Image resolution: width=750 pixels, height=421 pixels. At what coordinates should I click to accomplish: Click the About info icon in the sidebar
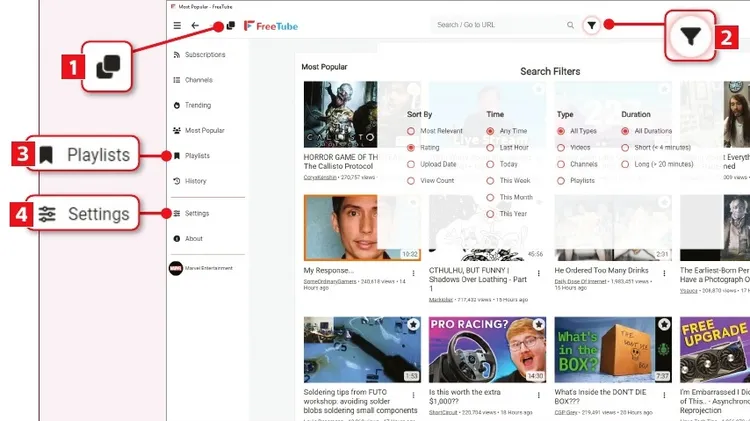click(176, 239)
